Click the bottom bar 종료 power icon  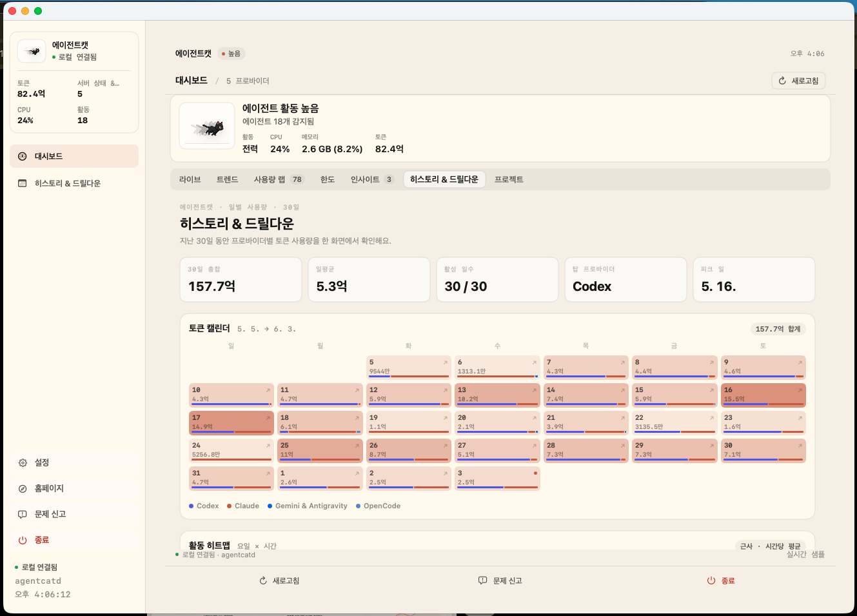pos(711,581)
